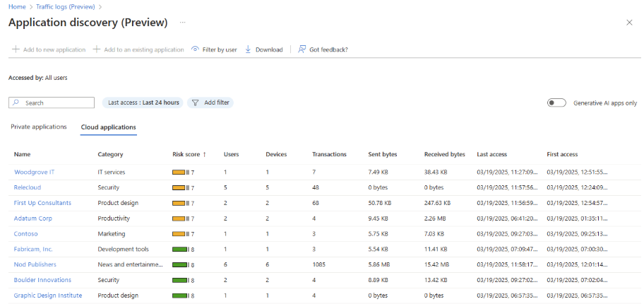The image size is (644, 304).
Task: Click the eye icon next to Filter by user
Action: (195, 49)
